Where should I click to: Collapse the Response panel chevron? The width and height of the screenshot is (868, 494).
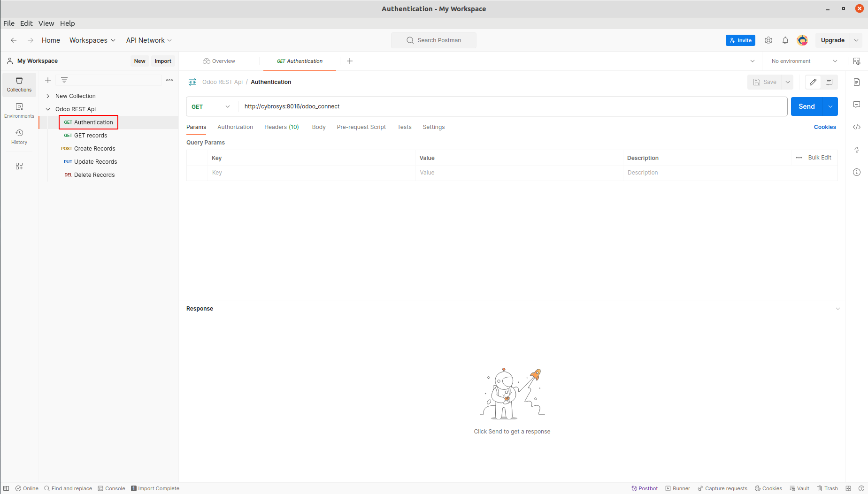(x=838, y=309)
